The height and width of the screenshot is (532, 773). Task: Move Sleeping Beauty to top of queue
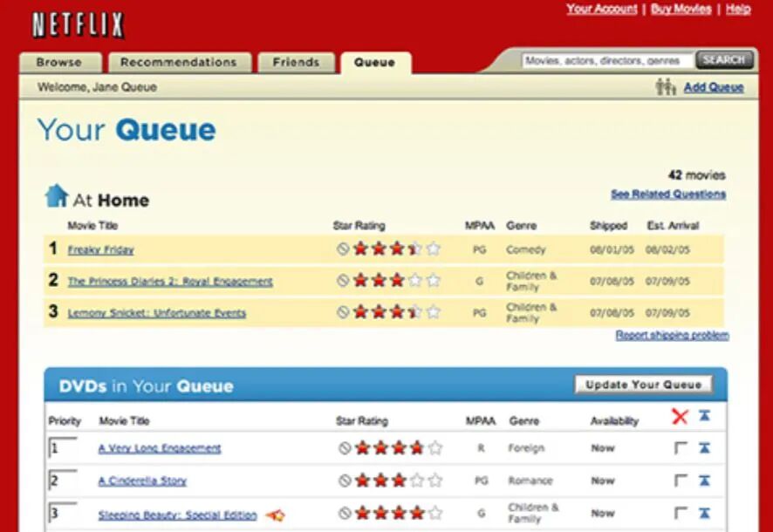(x=704, y=513)
